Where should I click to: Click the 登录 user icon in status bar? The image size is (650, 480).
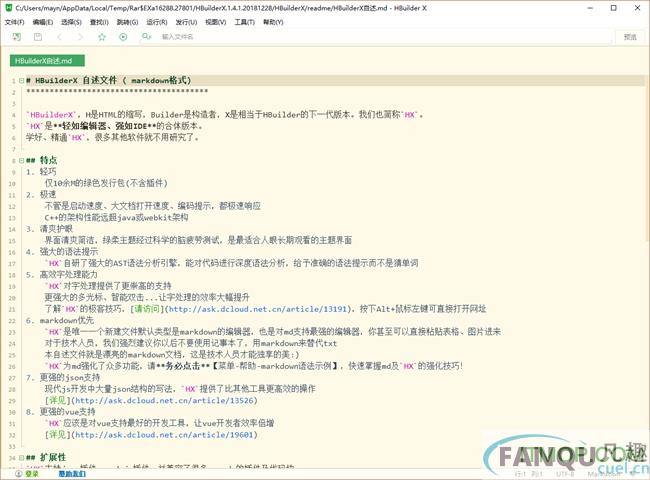coord(19,473)
